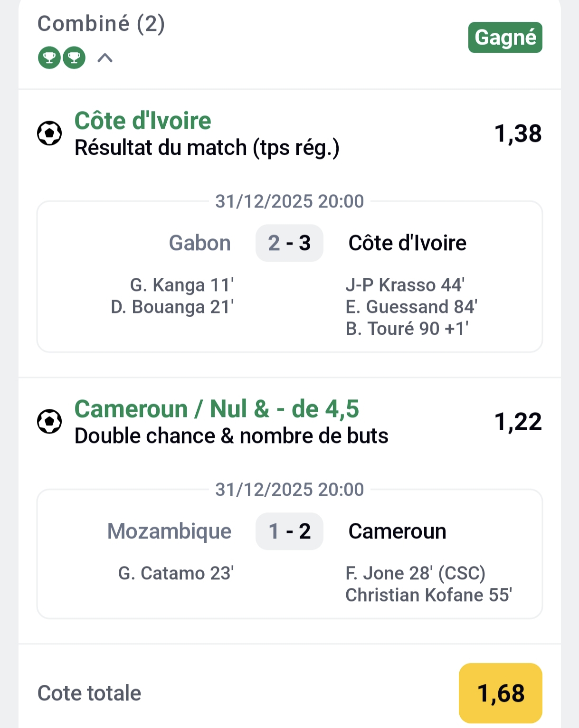This screenshot has width=579, height=728.
Task: Collapse the Combiné bet details chevron
Action: click(x=105, y=58)
